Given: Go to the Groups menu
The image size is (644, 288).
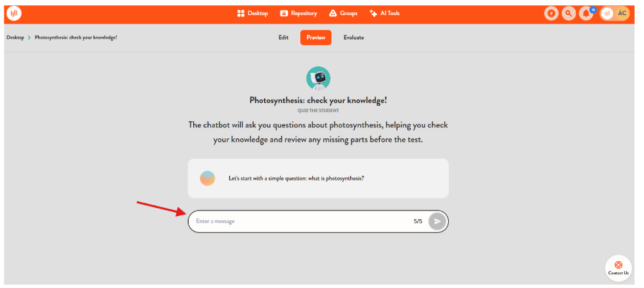Looking at the screenshot, I should pyautogui.click(x=343, y=13).
